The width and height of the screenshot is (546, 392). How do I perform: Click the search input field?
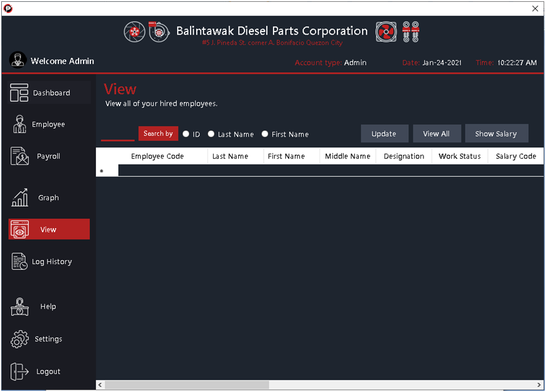click(x=116, y=134)
